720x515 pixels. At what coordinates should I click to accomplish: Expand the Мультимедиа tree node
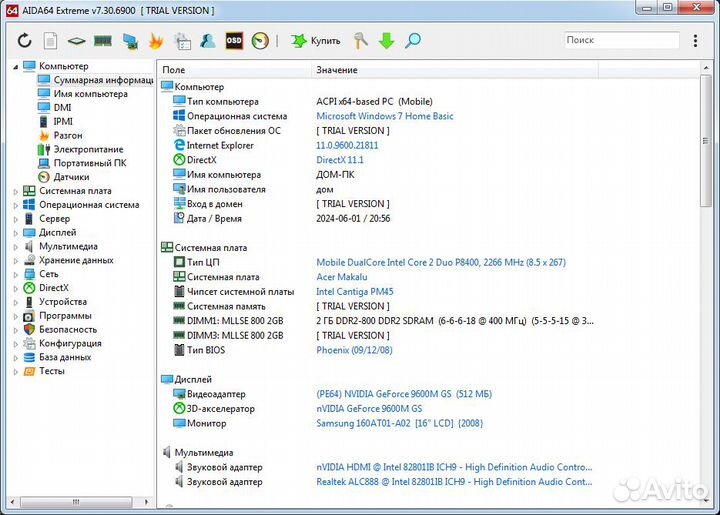15,247
